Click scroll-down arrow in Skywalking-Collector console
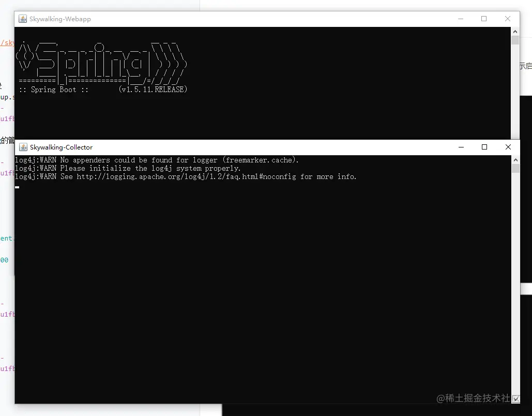 click(x=516, y=399)
